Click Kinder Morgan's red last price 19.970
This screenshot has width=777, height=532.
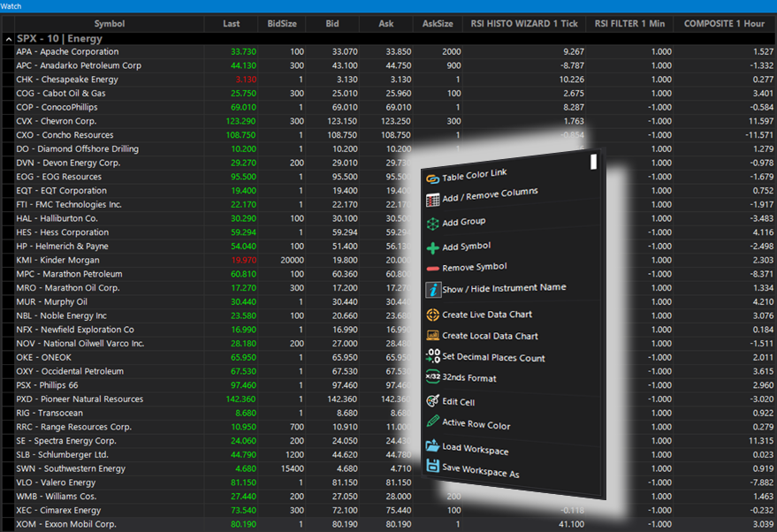coord(243,260)
